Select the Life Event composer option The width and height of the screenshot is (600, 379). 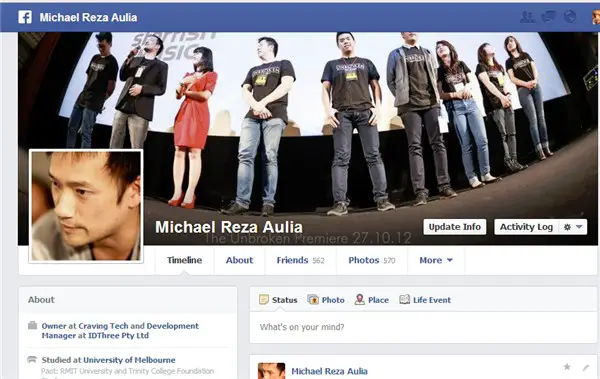click(x=425, y=300)
